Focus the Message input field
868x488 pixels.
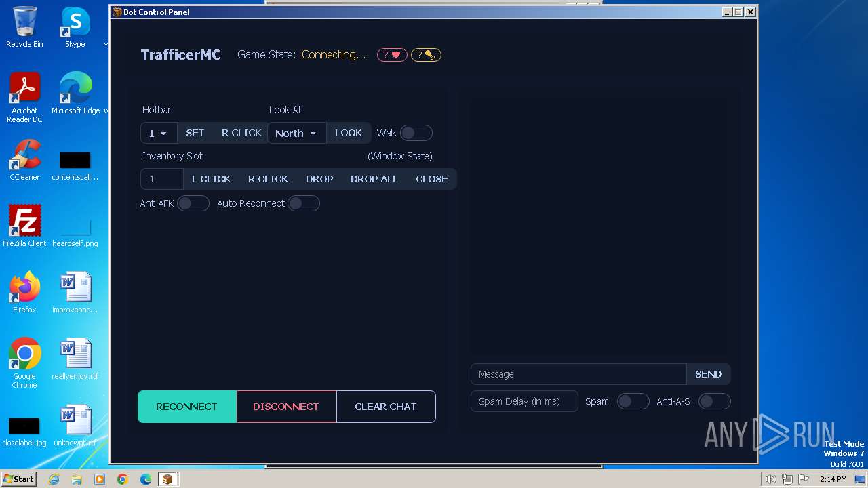point(578,374)
